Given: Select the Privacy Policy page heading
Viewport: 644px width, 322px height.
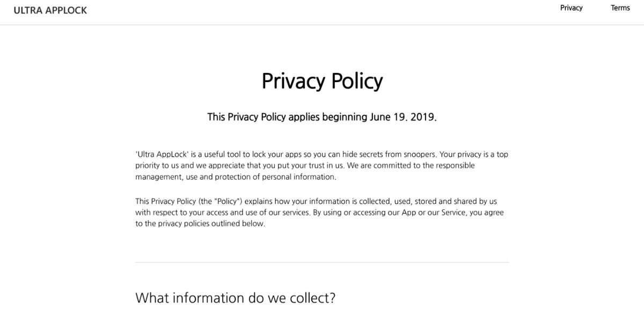Looking at the screenshot, I should 322,80.
